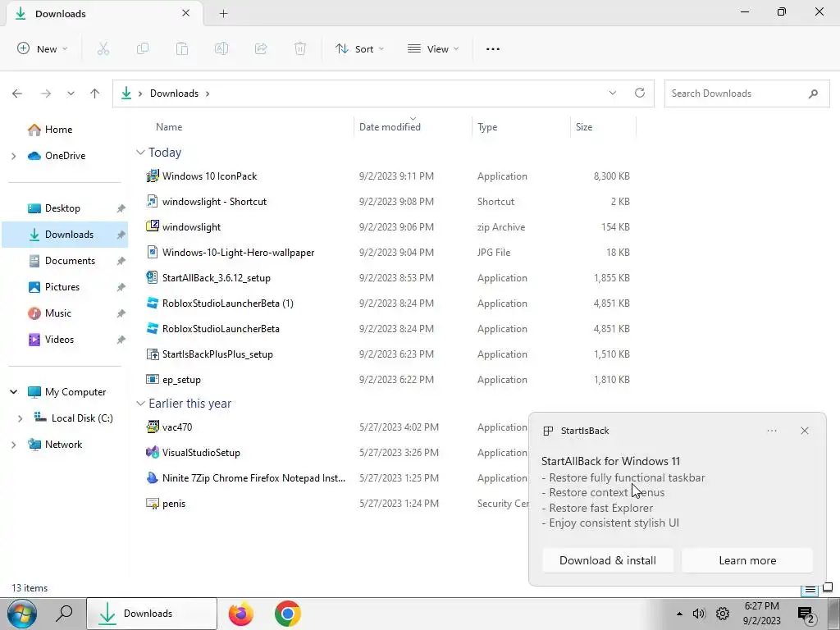Click the Cut scissors icon in toolbar

pyautogui.click(x=103, y=48)
